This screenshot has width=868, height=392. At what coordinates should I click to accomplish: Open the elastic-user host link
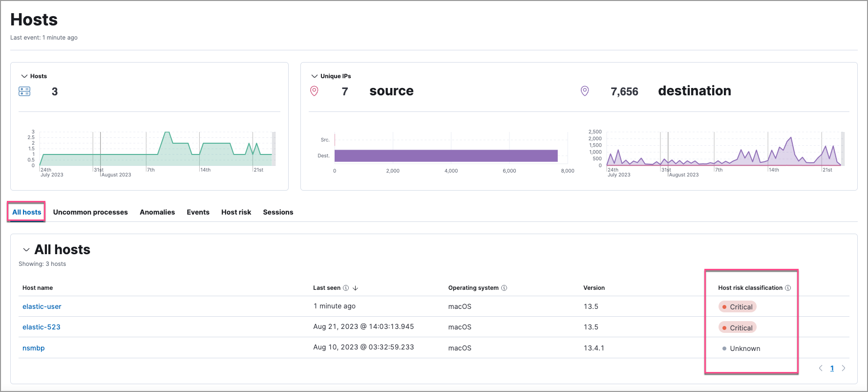pyautogui.click(x=42, y=306)
